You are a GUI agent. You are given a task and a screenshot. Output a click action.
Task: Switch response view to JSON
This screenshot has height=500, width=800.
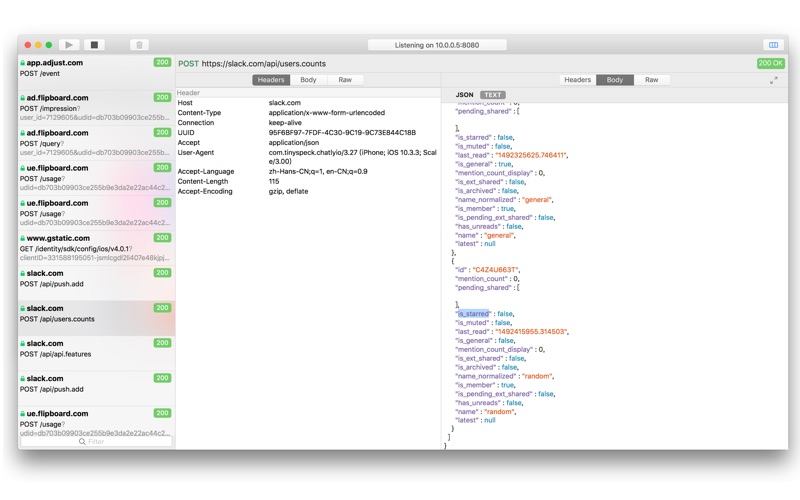[464, 95]
